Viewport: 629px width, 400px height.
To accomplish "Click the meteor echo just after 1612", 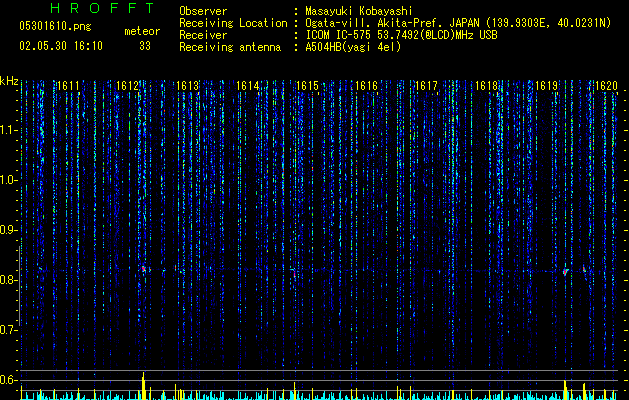I will 144,268.
